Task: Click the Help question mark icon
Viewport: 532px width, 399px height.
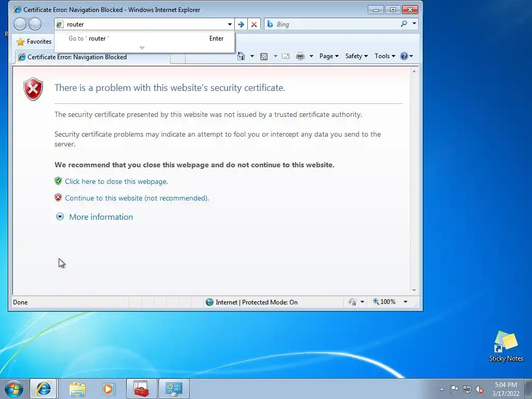Action: tap(404, 56)
